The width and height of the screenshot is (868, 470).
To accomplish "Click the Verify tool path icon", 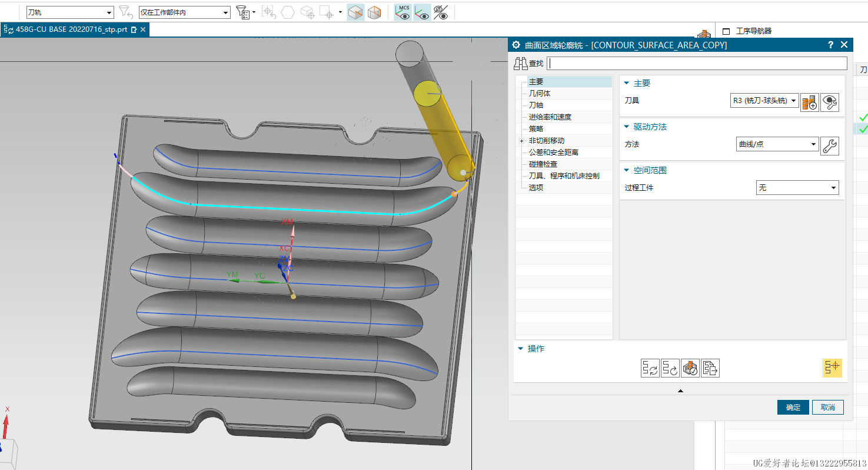I will pyautogui.click(x=690, y=368).
